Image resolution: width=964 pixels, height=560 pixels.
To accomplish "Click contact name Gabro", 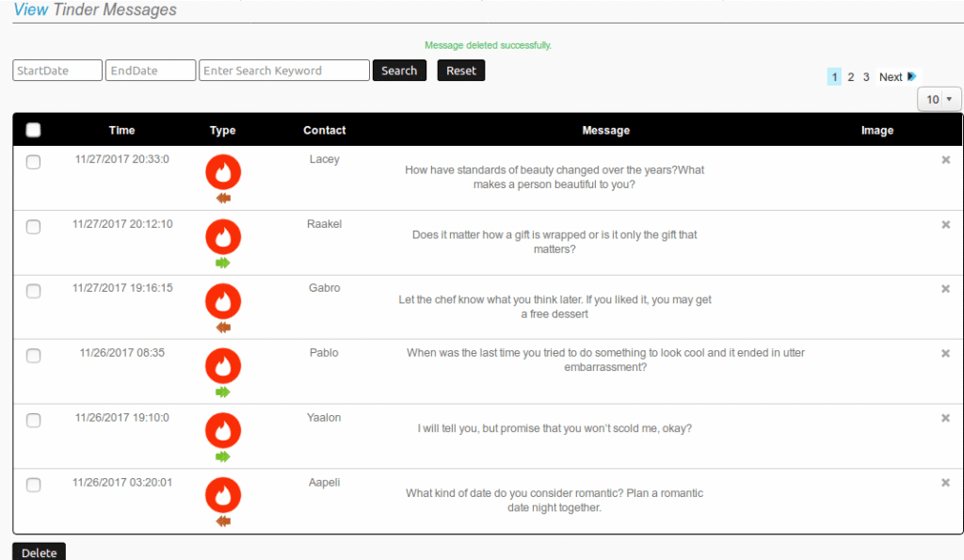I will click(325, 288).
